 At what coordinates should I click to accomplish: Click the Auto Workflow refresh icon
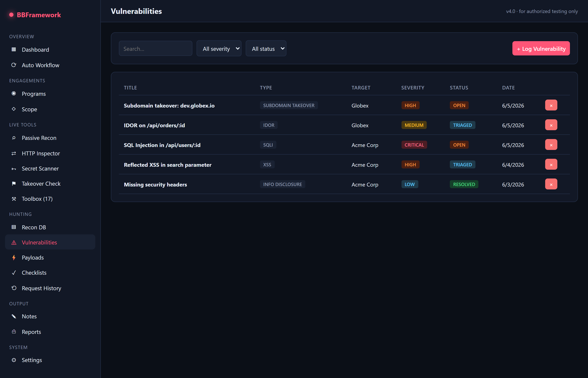(14, 65)
